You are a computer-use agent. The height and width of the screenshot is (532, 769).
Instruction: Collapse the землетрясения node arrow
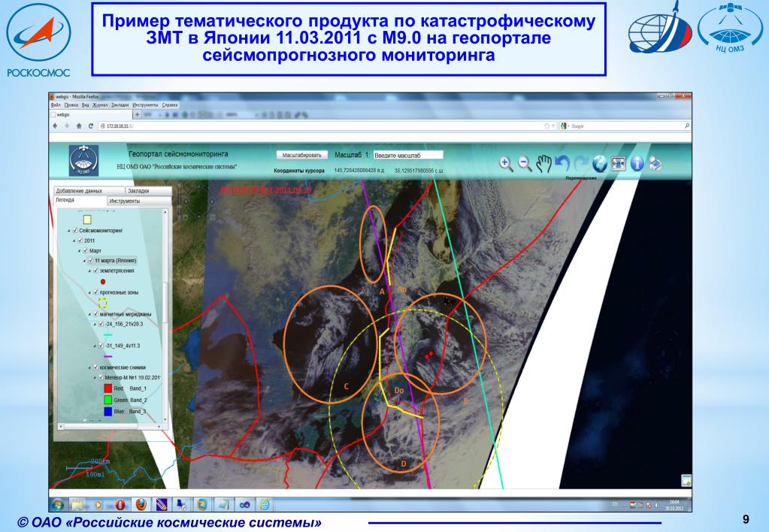[90, 271]
